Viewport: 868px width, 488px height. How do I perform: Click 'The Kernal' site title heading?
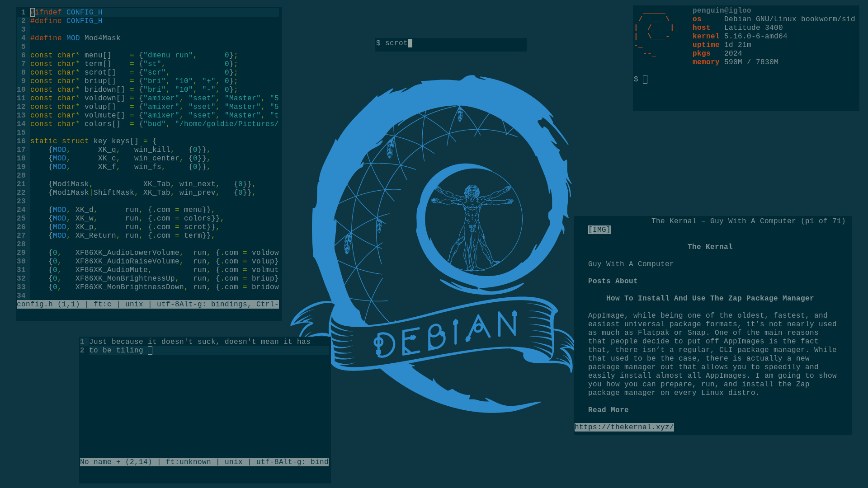click(x=710, y=247)
